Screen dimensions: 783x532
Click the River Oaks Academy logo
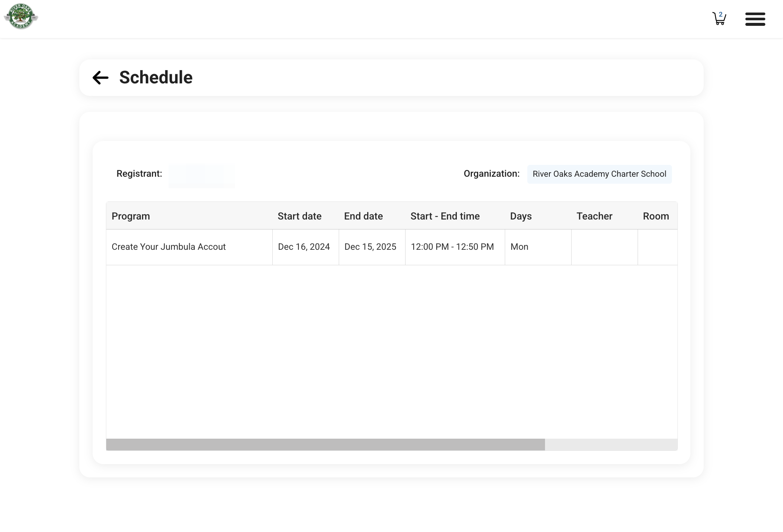(x=21, y=17)
